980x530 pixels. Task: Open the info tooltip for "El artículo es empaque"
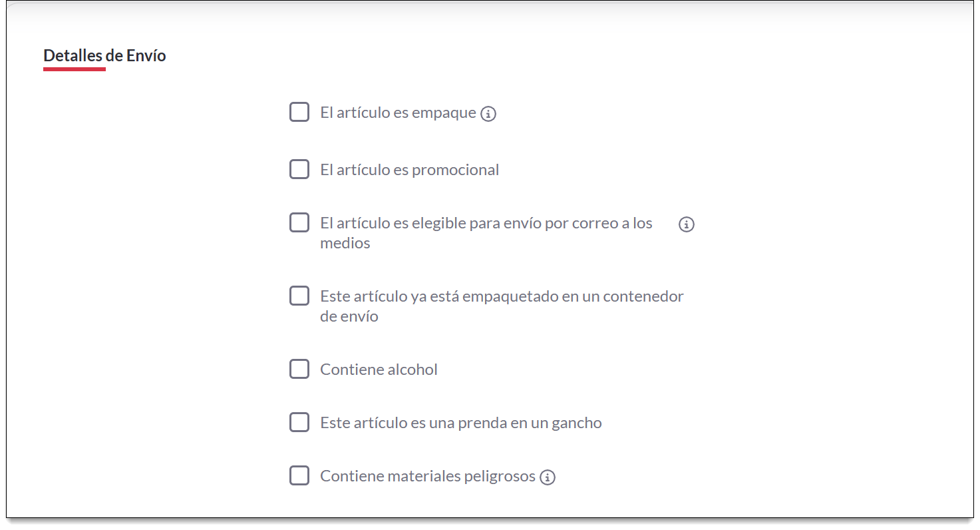tap(489, 113)
